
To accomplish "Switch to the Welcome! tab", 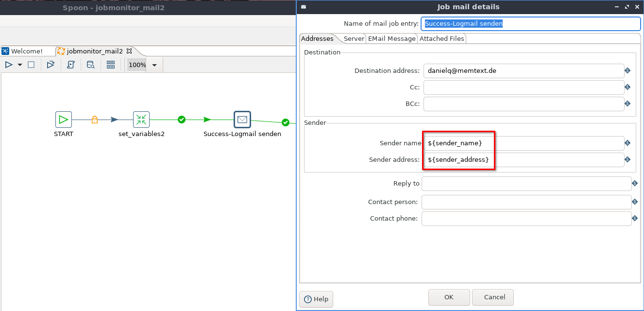I will click(x=26, y=51).
